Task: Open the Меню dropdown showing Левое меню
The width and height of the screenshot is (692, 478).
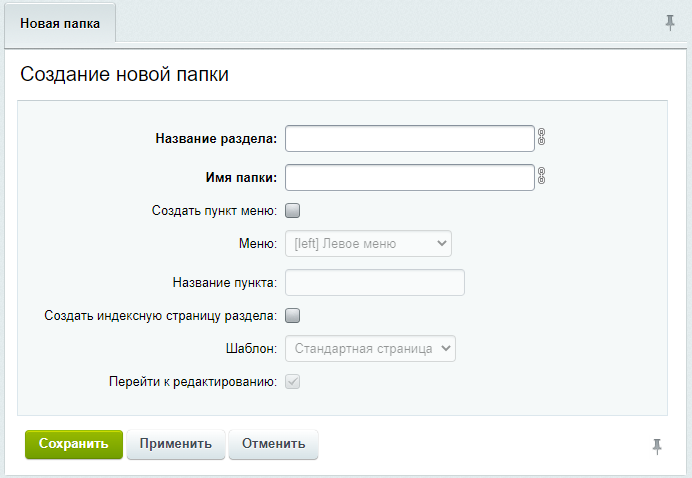Action: 368,244
